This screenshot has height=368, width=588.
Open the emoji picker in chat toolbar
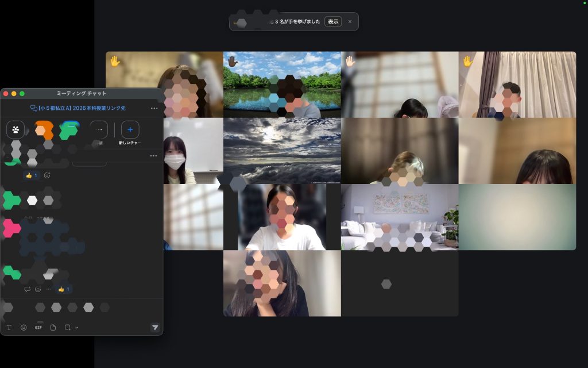point(24,327)
